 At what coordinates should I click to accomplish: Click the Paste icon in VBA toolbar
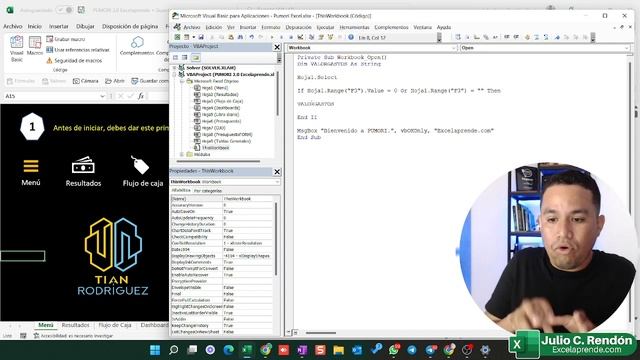coord(231,37)
